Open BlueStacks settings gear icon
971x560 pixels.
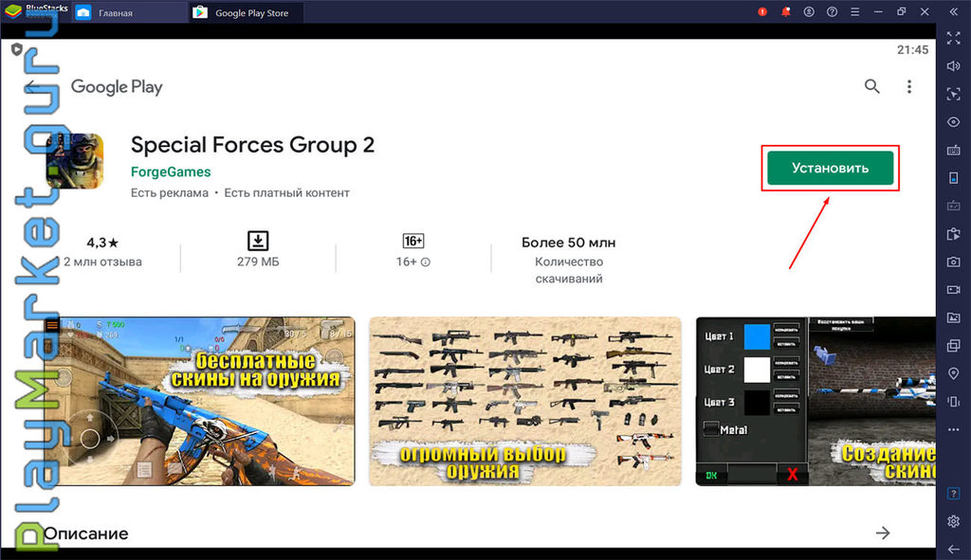[954, 521]
